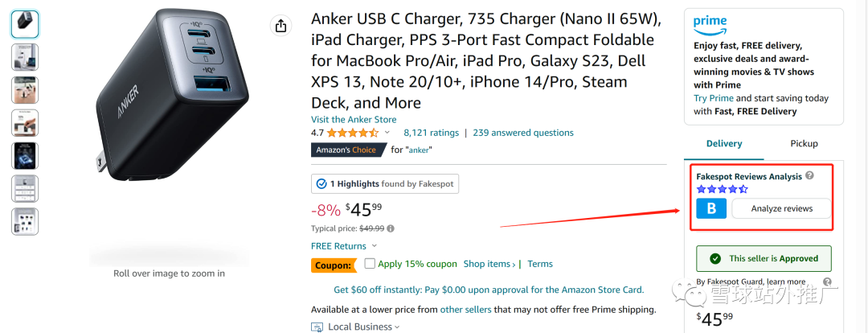Switch to the Pickup tab
The width and height of the screenshot is (868, 333).
804,143
